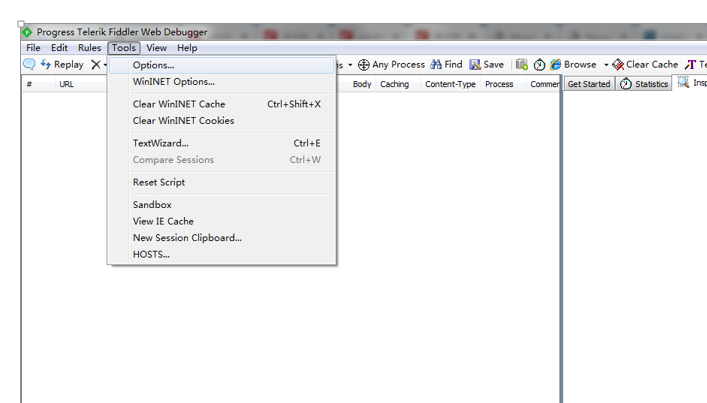Expand the Remove dropdown arrow next to X

pos(106,65)
